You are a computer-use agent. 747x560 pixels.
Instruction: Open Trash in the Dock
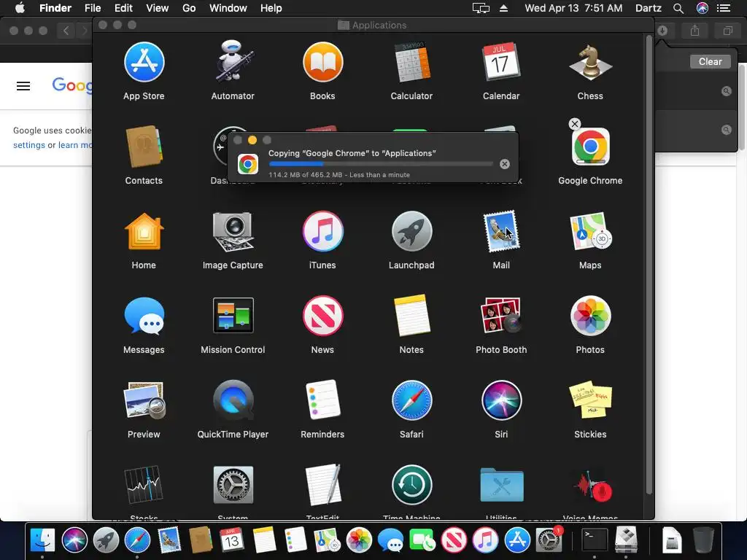703,540
